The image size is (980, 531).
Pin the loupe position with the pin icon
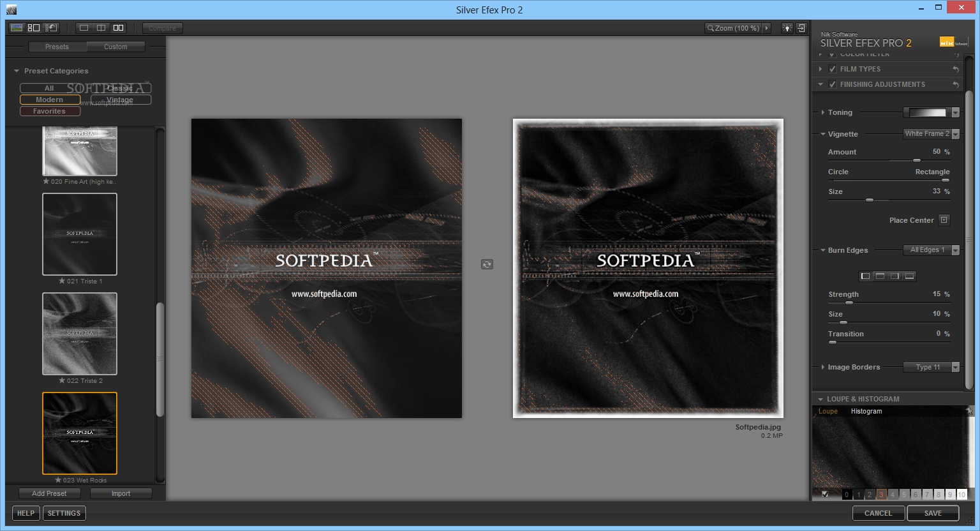969,411
